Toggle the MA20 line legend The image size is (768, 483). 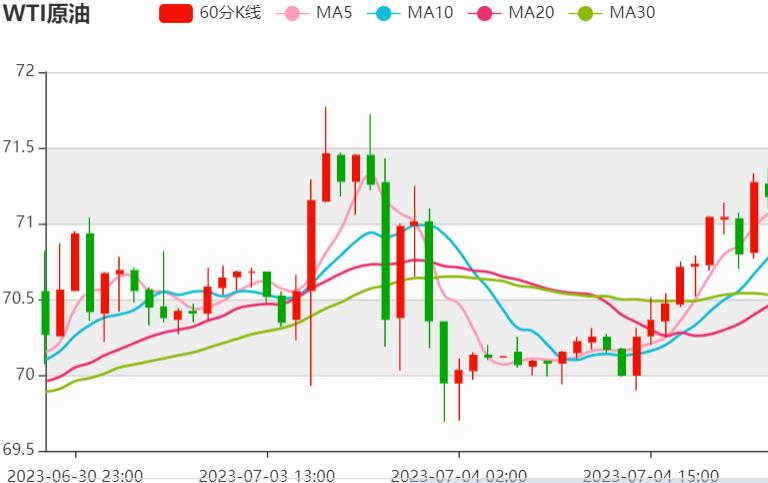(x=511, y=13)
